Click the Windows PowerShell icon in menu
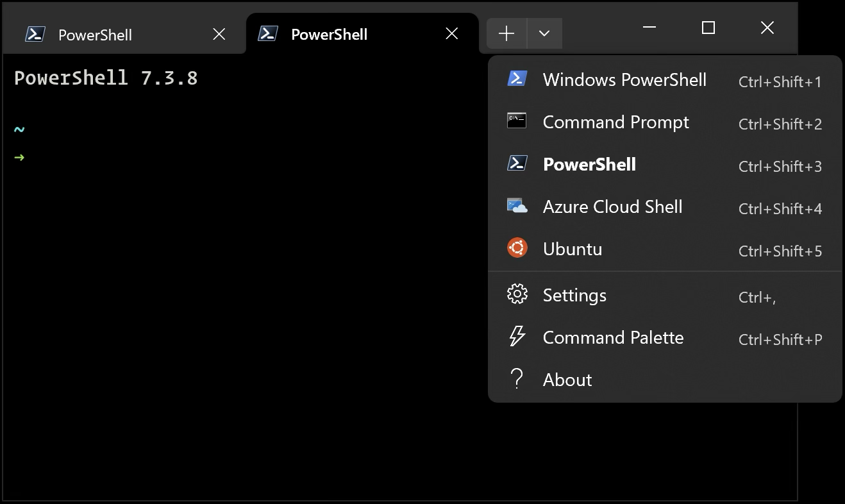The height and width of the screenshot is (504, 845). (517, 79)
